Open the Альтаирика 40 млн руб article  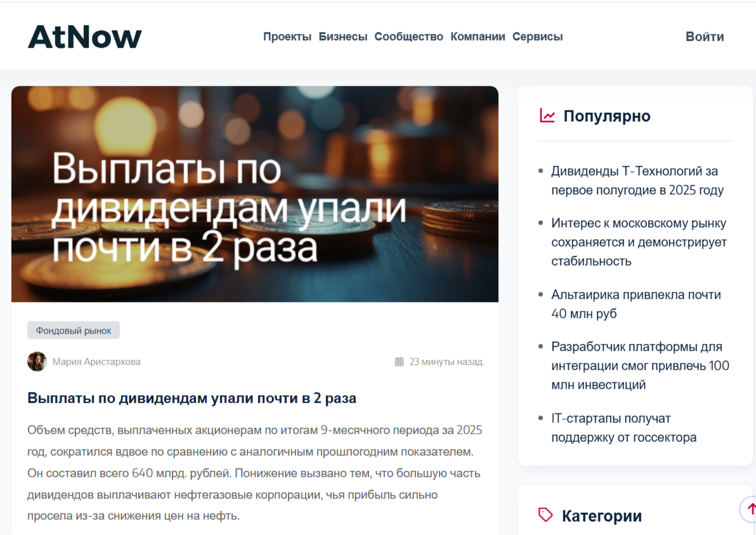tap(635, 304)
